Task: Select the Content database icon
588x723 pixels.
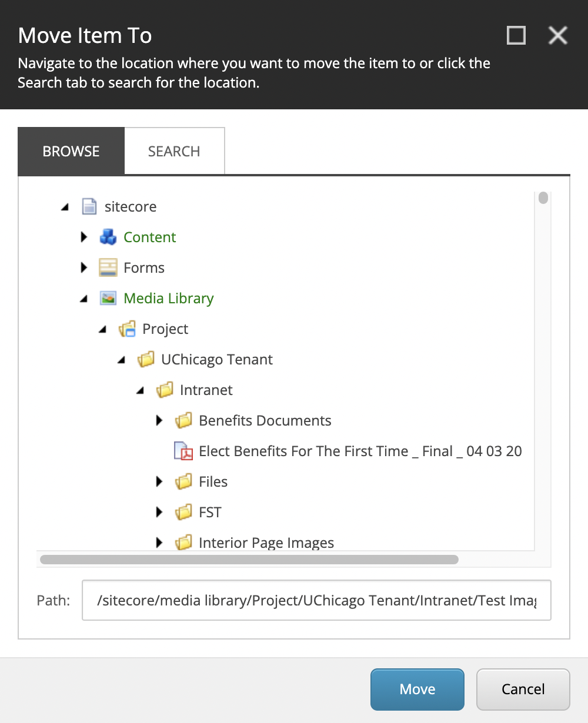Action: [x=108, y=237]
